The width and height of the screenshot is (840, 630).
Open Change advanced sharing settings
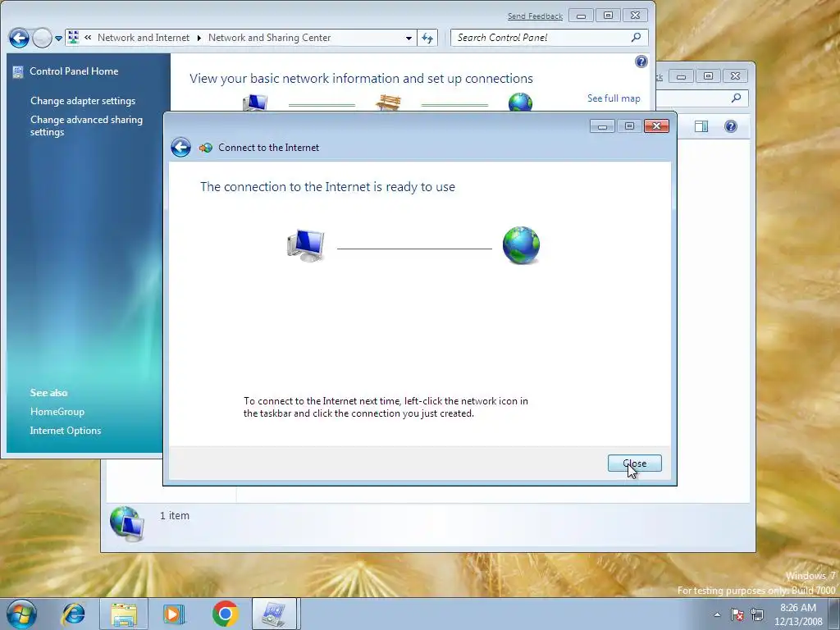click(x=86, y=126)
